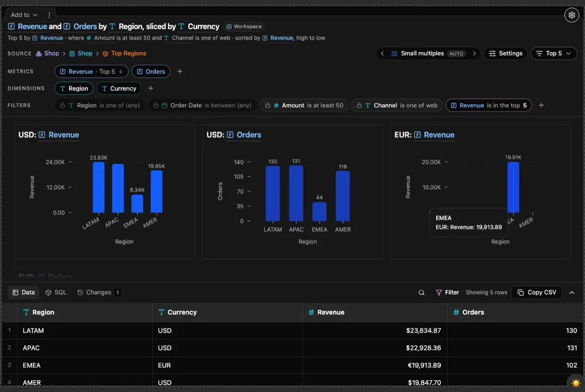585x392 pixels.
Task: Select the Currency dimension chip
Action: tap(119, 88)
